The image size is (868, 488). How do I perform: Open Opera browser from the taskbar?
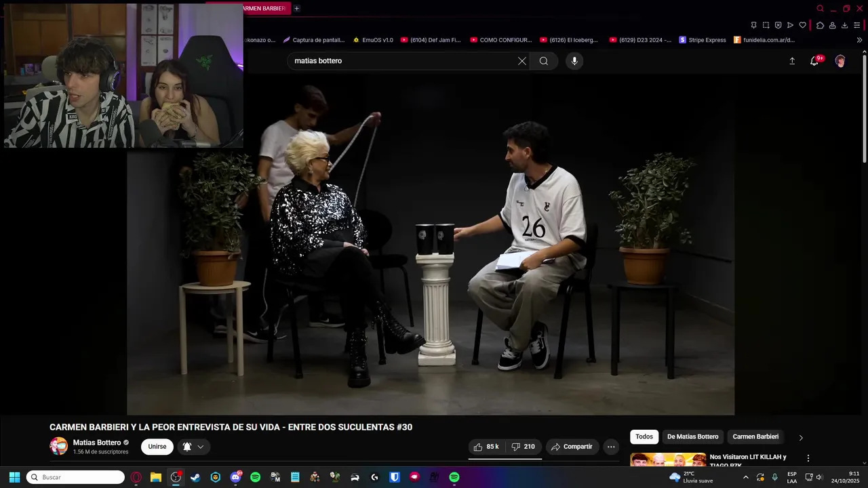coord(136,477)
